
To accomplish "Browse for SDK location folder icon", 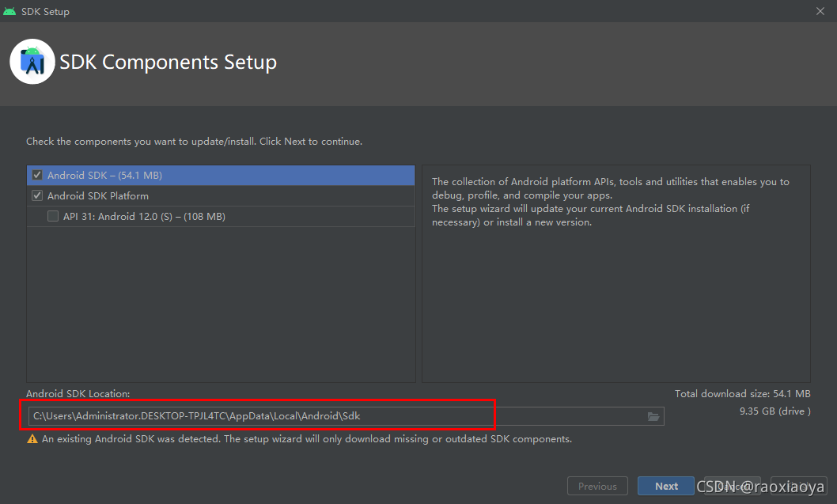I will pos(653,416).
